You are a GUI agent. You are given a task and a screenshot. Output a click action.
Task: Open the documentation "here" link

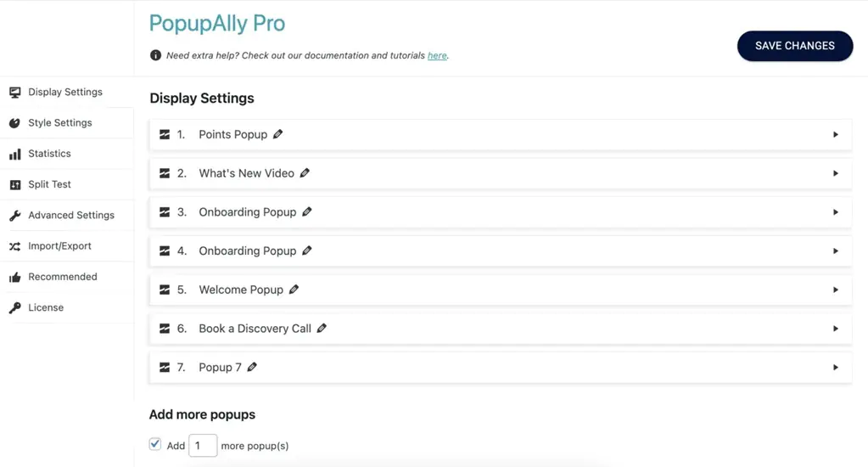[437, 56]
